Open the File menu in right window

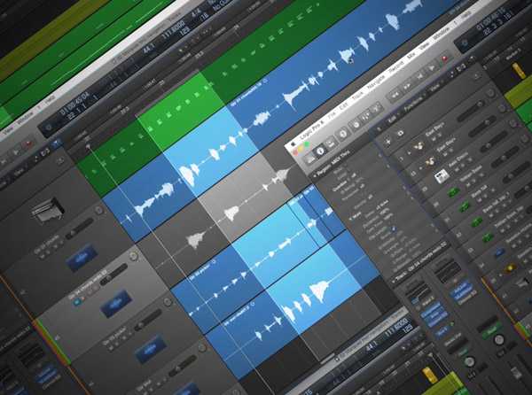coord(332,114)
